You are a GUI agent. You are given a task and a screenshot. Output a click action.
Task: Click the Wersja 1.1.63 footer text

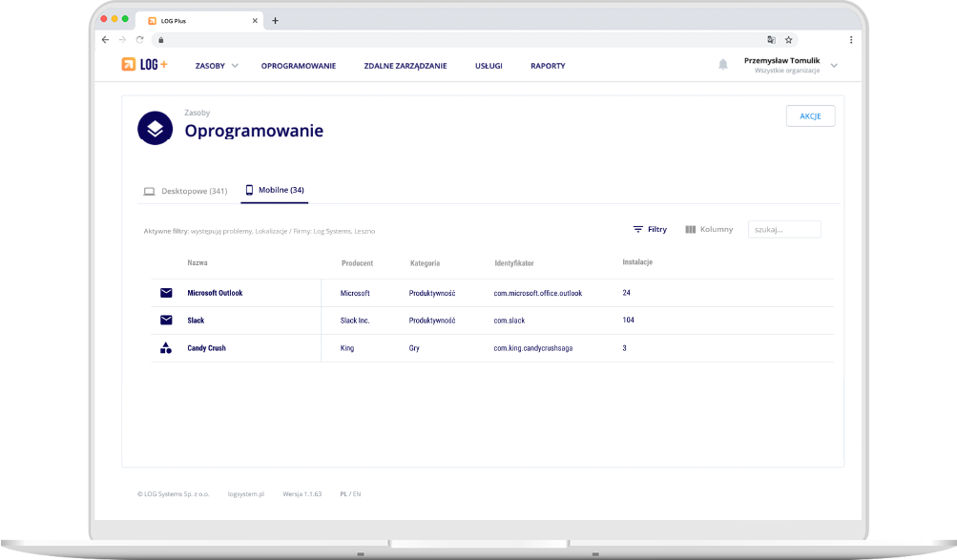tap(302, 494)
